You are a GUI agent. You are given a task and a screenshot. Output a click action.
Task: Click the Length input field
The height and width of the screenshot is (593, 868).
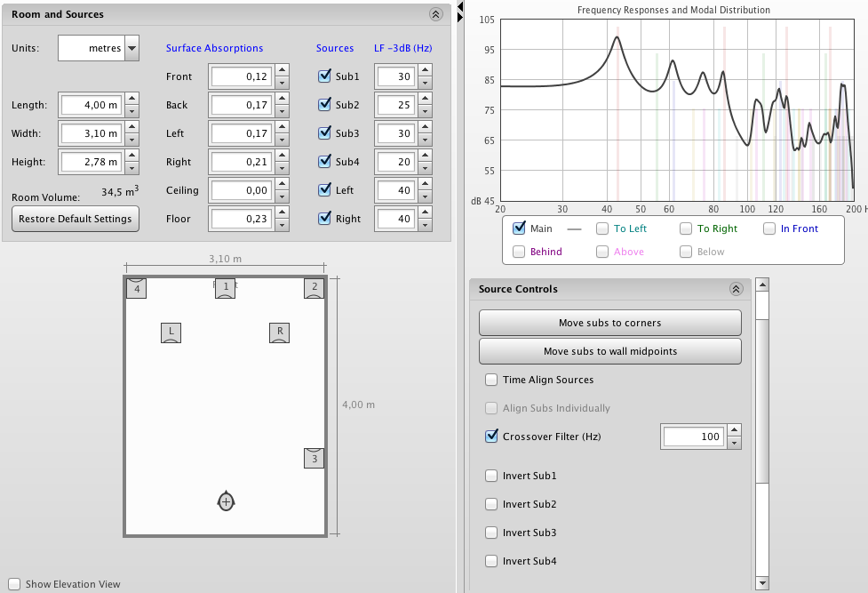click(92, 105)
